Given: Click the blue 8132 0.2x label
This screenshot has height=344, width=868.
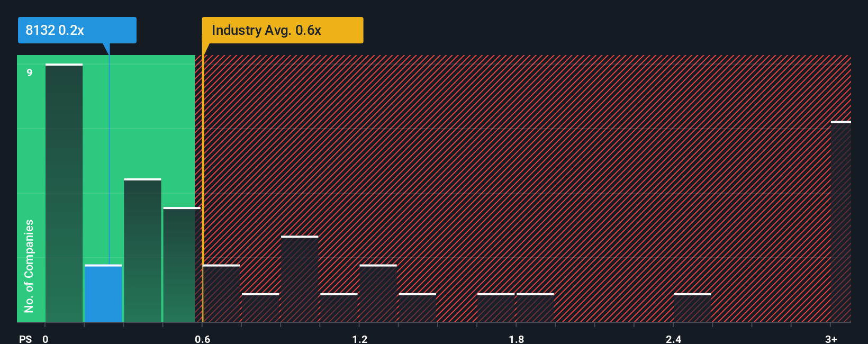Looking at the screenshot, I should tap(77, 30).
